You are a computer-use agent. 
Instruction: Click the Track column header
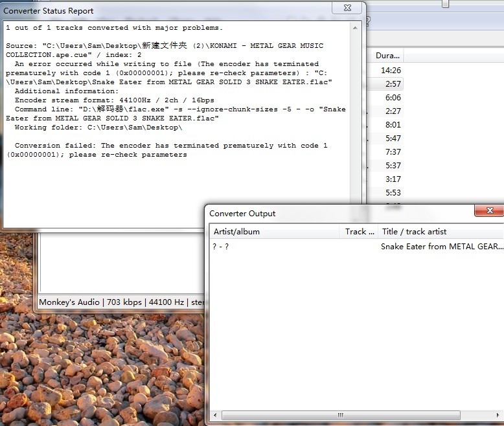359,232
